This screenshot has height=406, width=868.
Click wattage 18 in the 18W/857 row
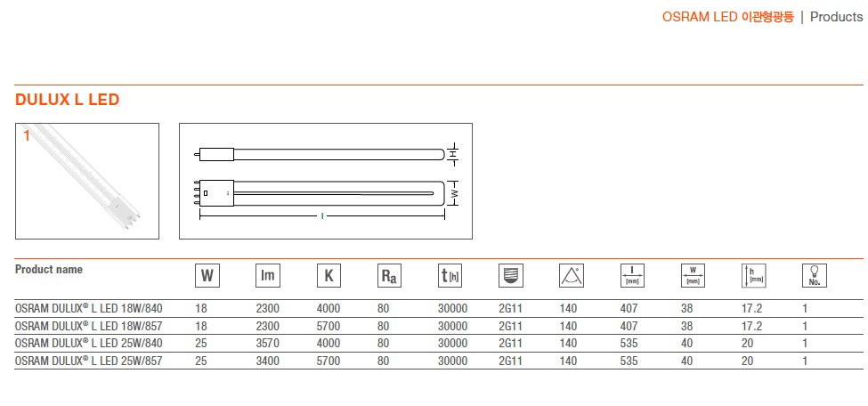click(x=201, y=326)
